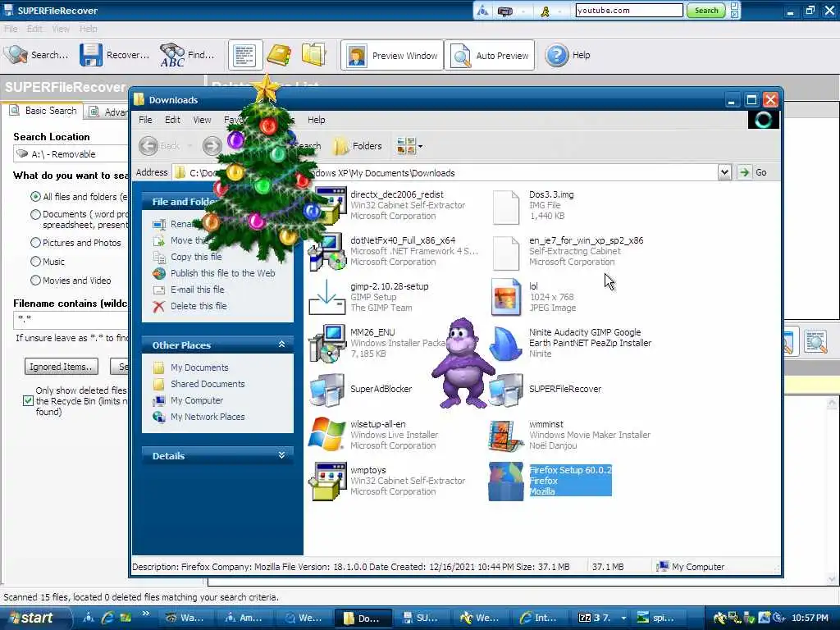Viewport: 840px width, 630px height.
Task: Select the gimp-2.10.28-setup file icon
Action: pos(326,297)
